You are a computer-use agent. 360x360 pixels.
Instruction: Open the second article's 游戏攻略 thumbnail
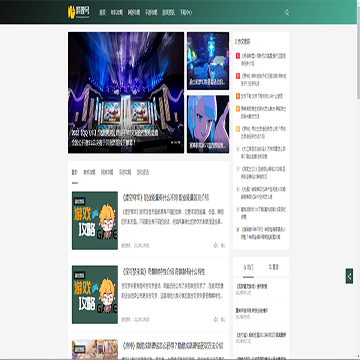point(95,294)
